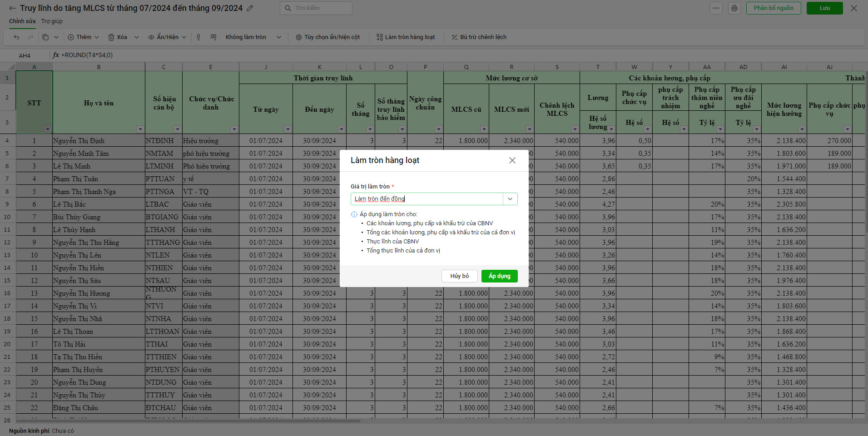Increase decimal places with the .00 icon
Image resolution: width=868 pixels, height=436 pixels.
point(213,37)
